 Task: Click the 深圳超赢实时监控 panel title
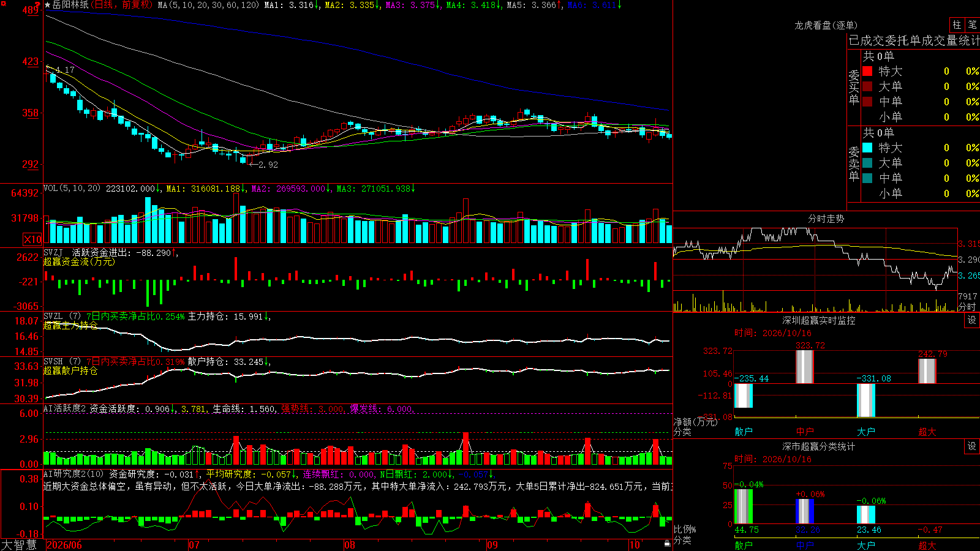pos(819,320)
